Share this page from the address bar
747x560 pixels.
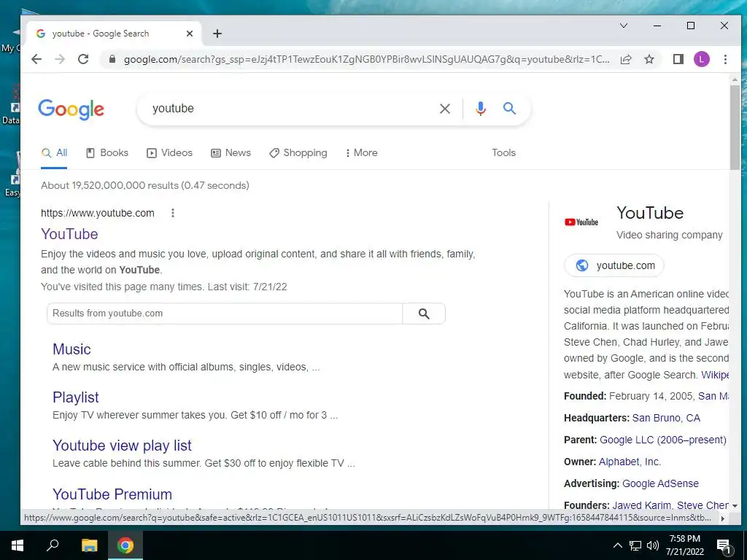[626, 59]
